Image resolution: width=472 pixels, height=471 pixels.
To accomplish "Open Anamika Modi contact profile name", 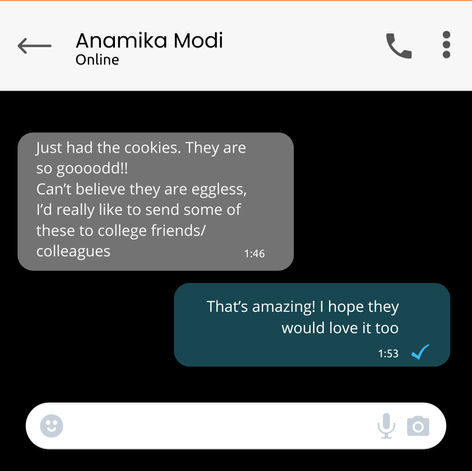I will [149, 41].
